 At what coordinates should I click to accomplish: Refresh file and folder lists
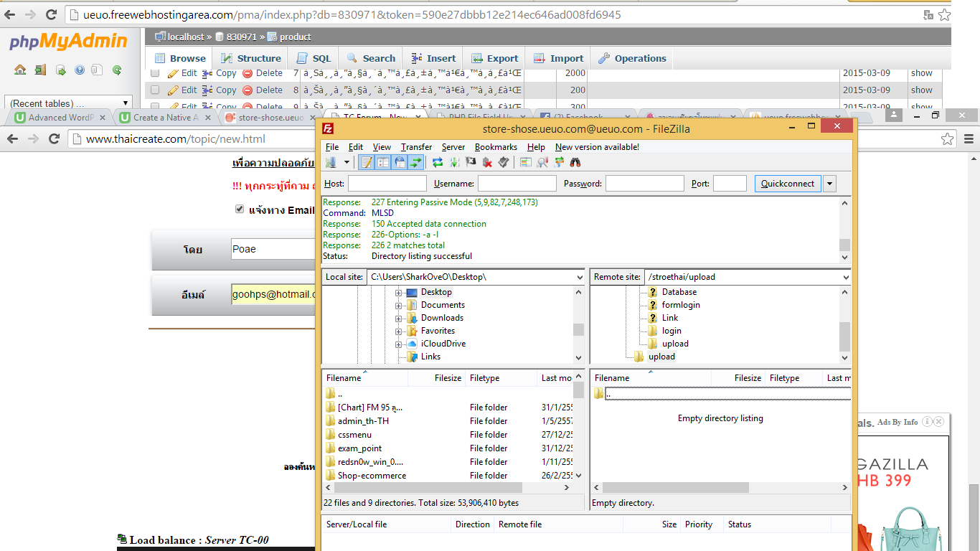438,163
